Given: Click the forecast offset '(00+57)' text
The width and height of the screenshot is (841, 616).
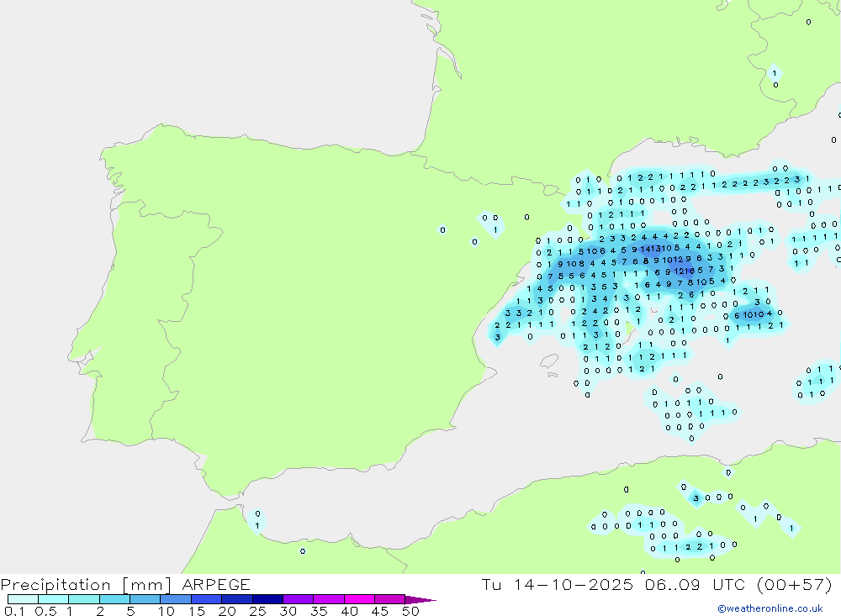Looking at the screenshot, I should [x=795, y=585].
